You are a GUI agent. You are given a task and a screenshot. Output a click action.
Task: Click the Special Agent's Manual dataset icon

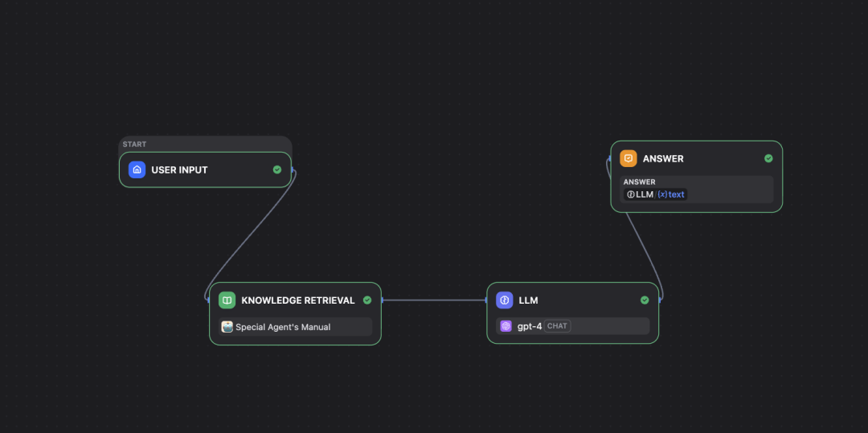tap(227, 327)
